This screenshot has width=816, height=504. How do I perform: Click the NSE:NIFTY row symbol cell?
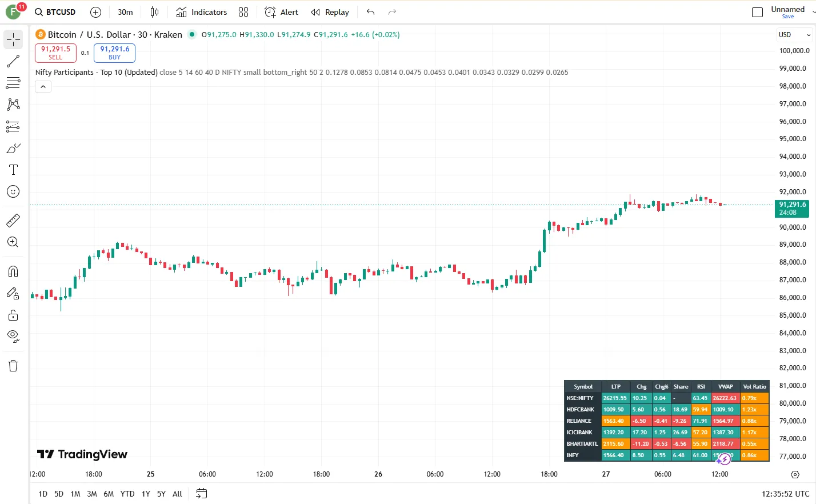tap(583, 398)
